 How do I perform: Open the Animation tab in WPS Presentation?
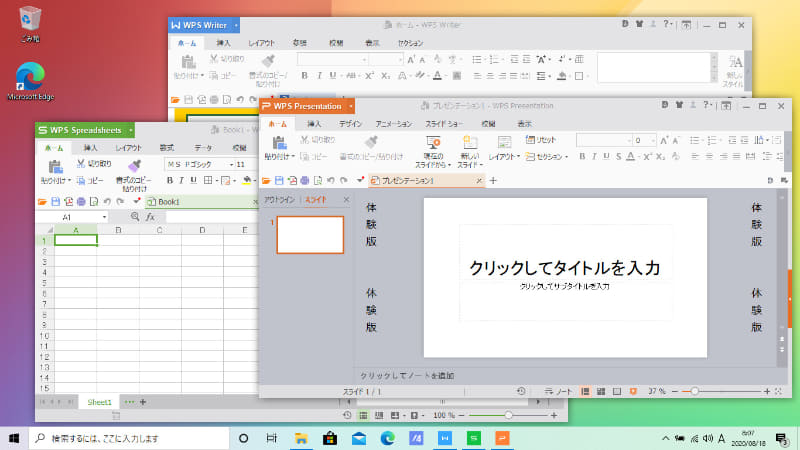click(393, 124)
